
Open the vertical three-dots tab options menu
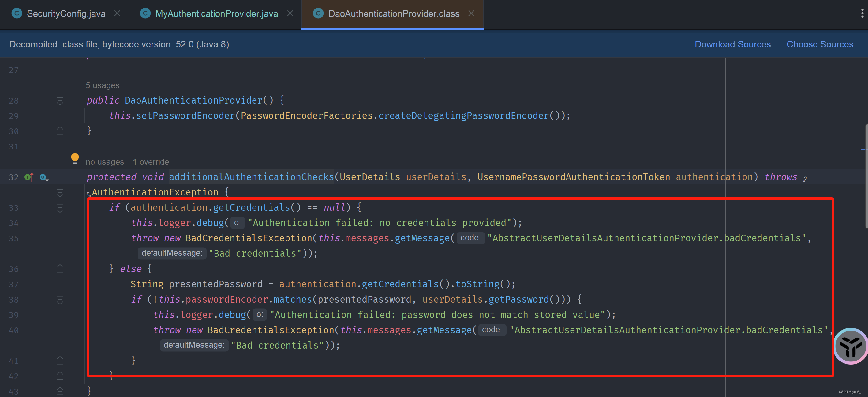862,13
